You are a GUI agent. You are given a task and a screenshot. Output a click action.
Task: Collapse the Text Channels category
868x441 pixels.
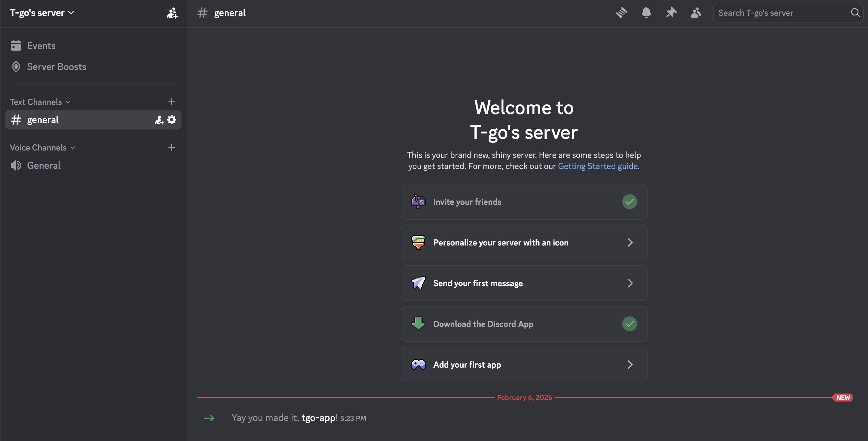(x=37, y=102)
